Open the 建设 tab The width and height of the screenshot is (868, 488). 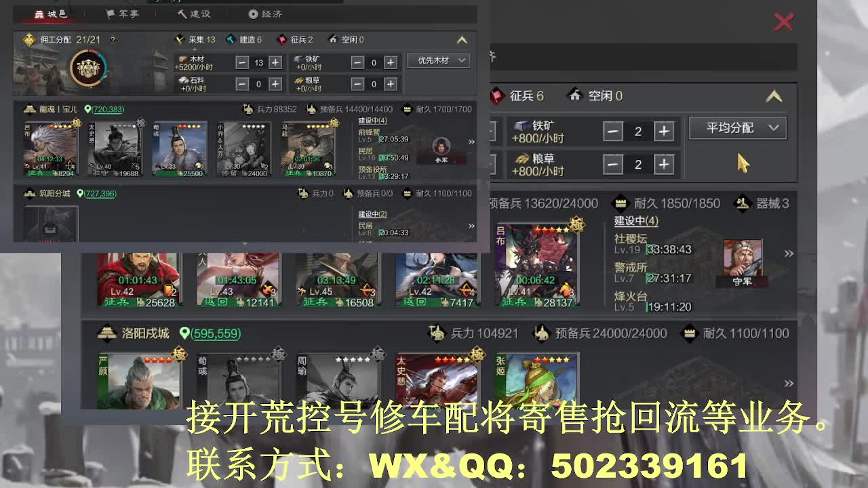(194, 14)
